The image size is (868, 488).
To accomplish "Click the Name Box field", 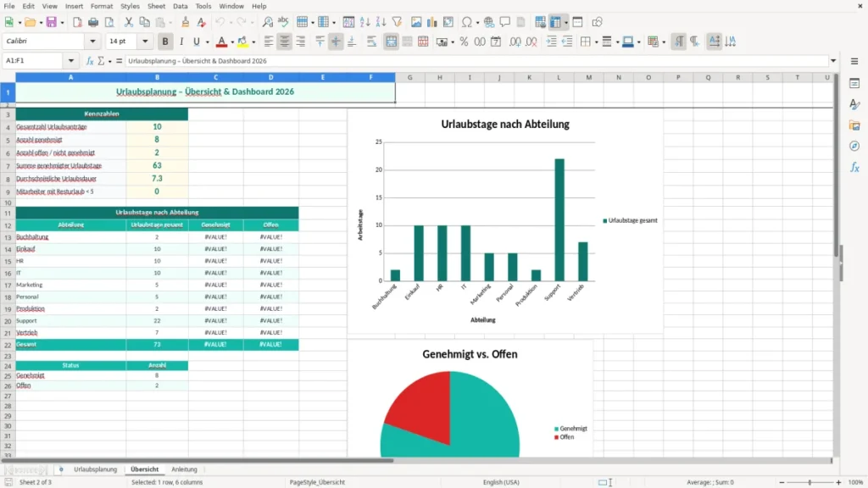I will pos(34,61).
